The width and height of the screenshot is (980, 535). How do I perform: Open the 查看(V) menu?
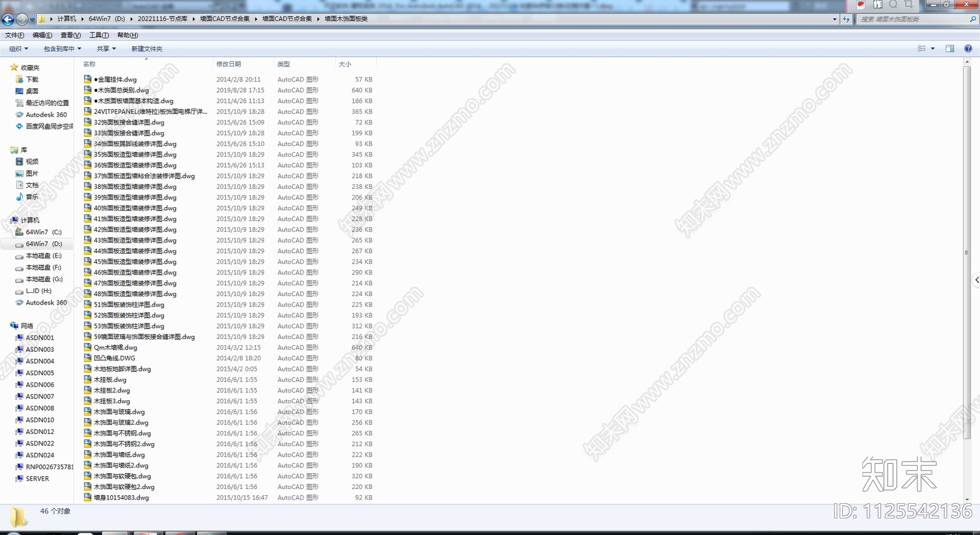coord(70,35)
